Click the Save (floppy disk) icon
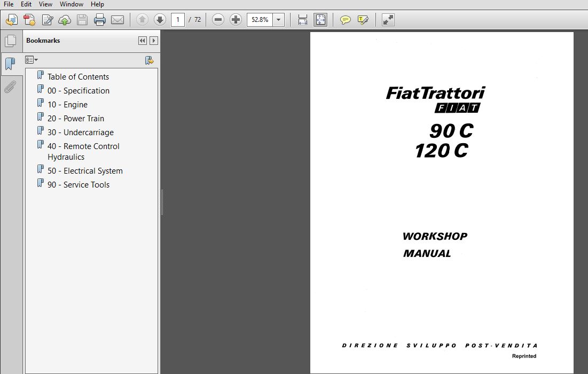Viewport: 588px width, 374px height. (x=82, y=20)
